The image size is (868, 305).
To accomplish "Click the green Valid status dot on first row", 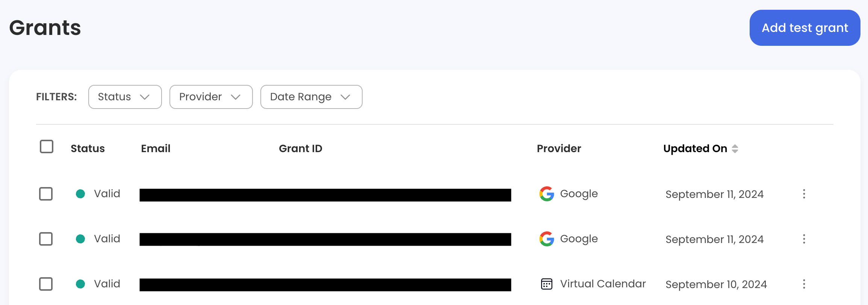I will [80, 193].
